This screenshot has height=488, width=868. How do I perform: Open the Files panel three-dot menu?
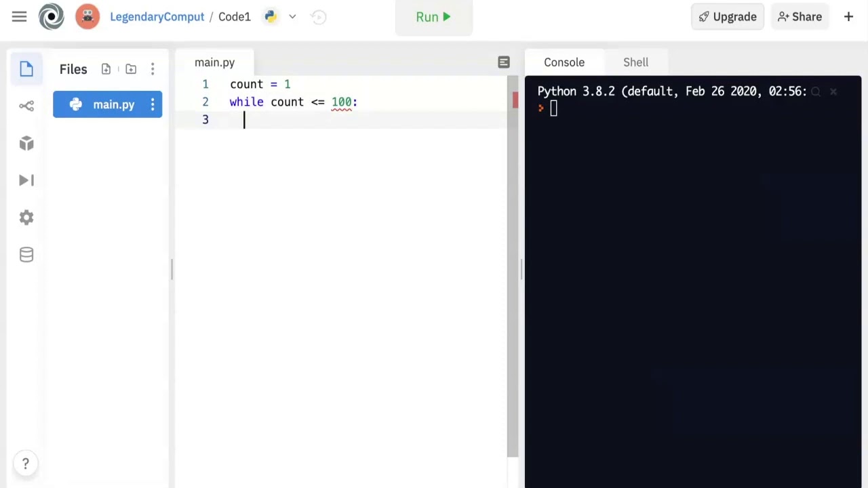pyautogui.click(x=153, y=69)
